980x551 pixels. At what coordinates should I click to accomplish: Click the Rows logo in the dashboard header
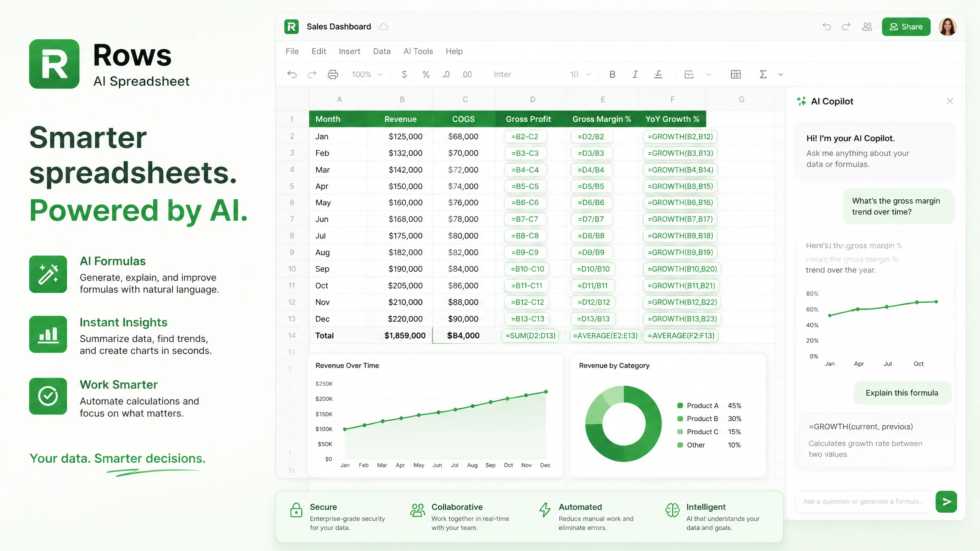(x=291, y=27)
